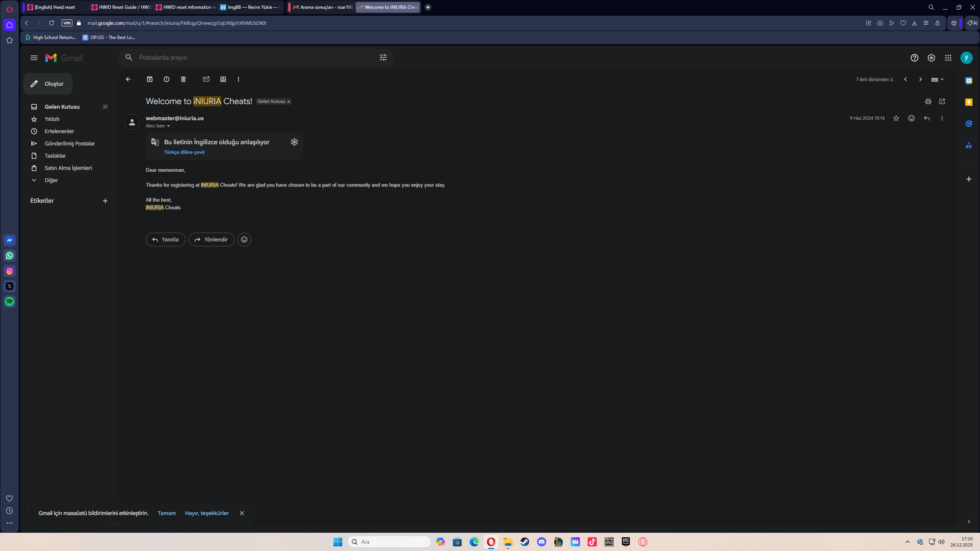Screen dimensions: 980x551
Task: Click the browser address bar URL
Action: [x=177, y=23]
